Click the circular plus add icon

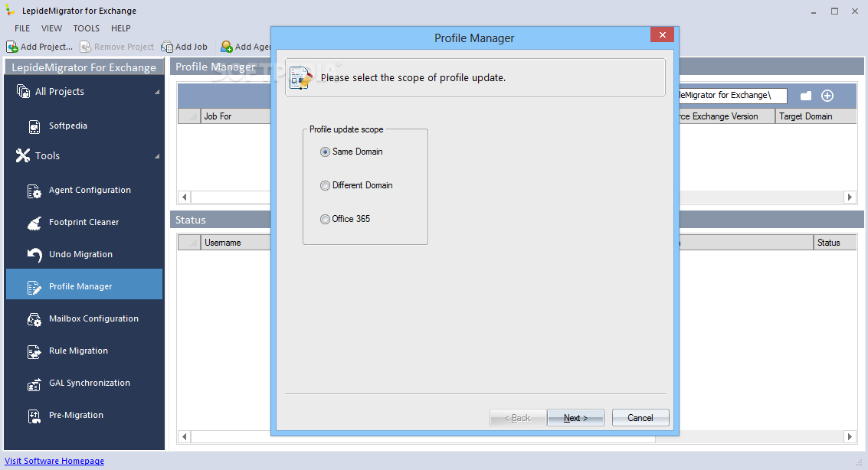(827, 96)
